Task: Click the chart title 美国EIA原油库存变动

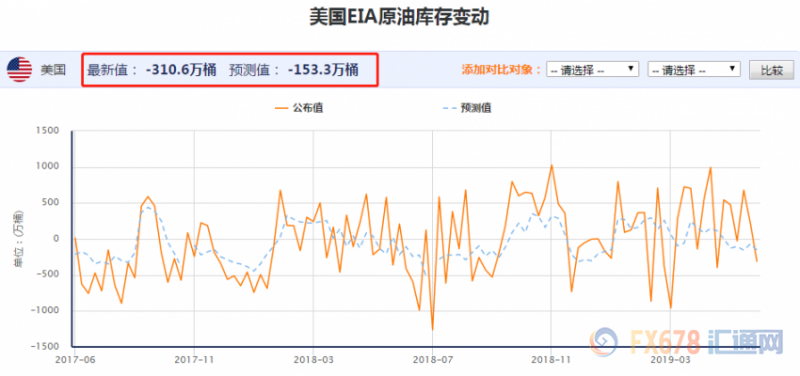Action: tap(399, 17)
